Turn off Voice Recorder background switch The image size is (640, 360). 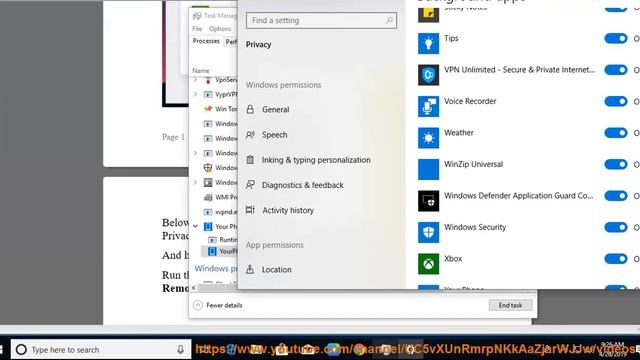(616, 101)
